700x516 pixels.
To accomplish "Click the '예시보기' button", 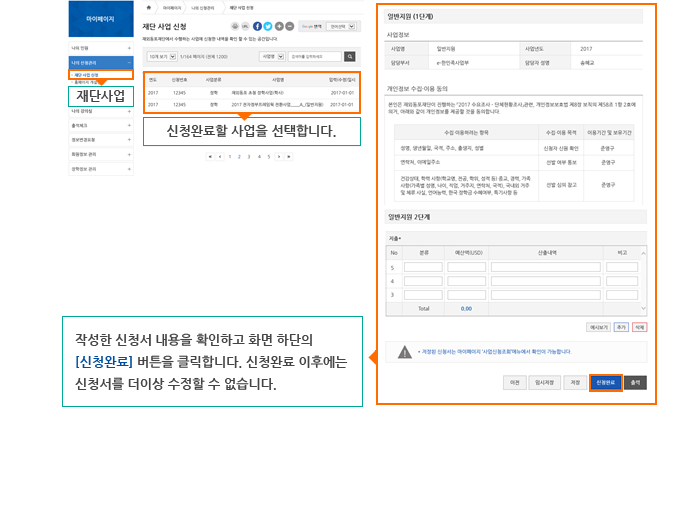I will point(599,327).
